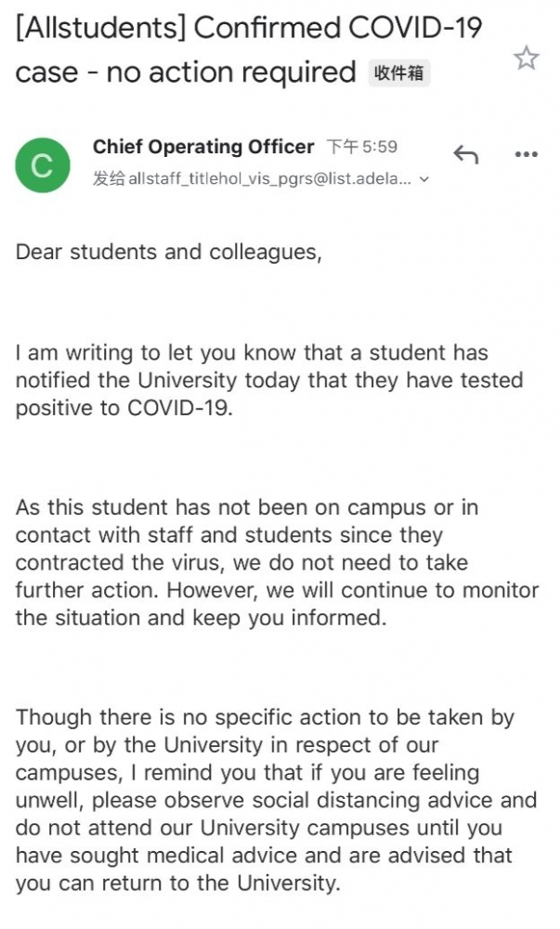The height and width of the screenshot is (929, 560).
Task: Click the 发给 label before the recipients
Action: (109, 179)
